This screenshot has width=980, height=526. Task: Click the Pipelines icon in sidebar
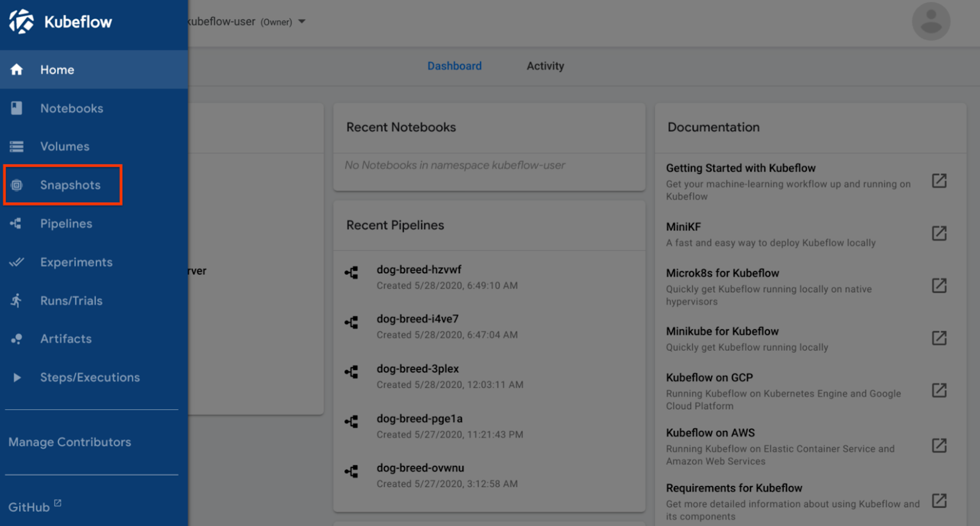[x=17, y=224]
